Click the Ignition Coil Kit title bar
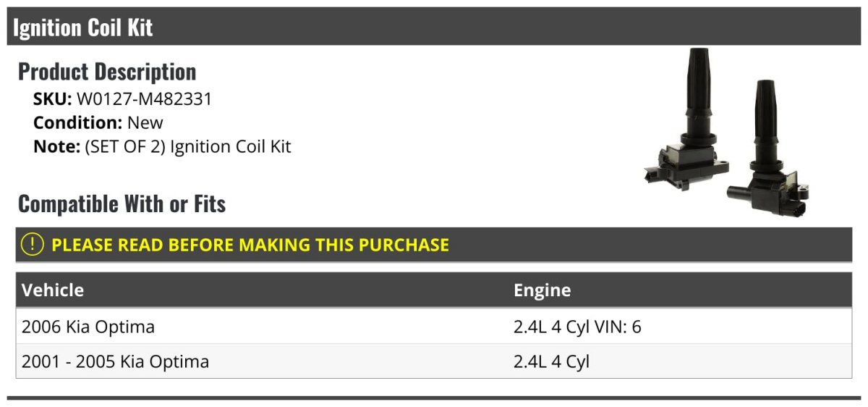Screen dimensions: 868x407 [83, 28]
